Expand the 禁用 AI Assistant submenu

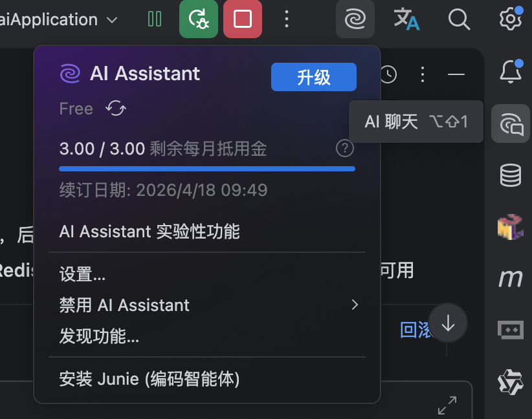355,305
